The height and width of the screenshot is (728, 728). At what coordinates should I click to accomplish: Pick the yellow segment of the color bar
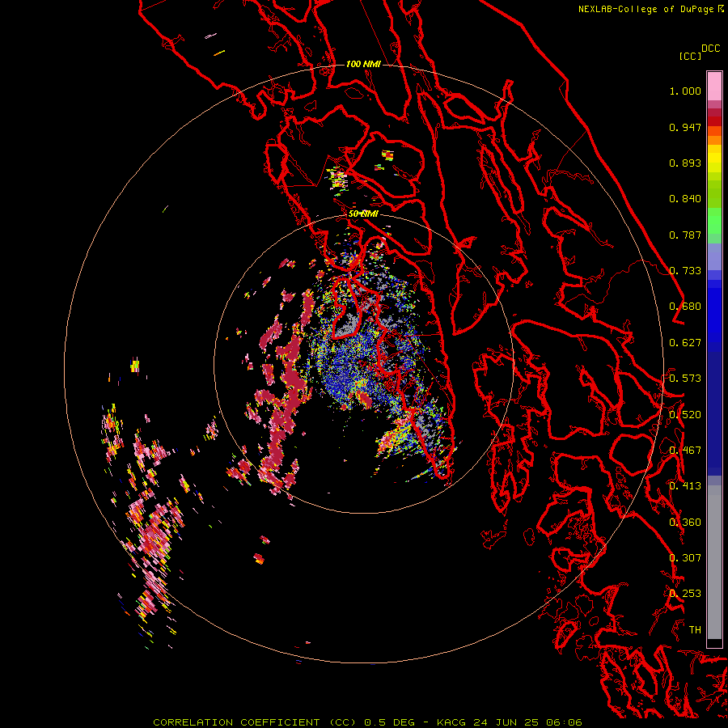pyautogui.click(x=714, y=159)
